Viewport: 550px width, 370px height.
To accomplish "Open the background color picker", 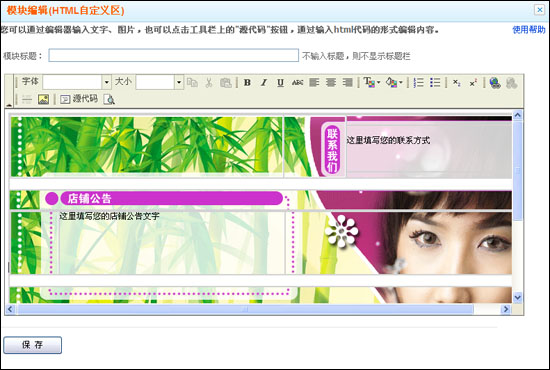I will point(391,83).
